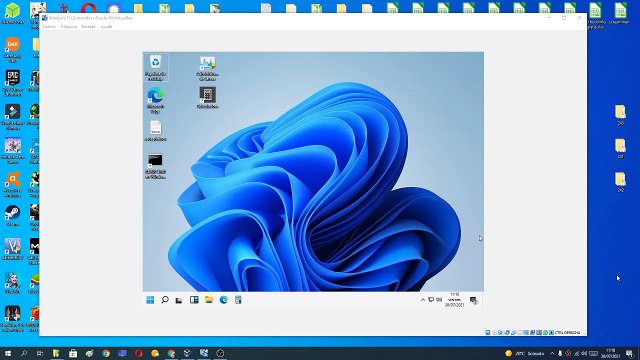The image size is (640, 360).
Task: Open Task View in the Windows 11 guest taskbar
Action: [x=179, y=300]
